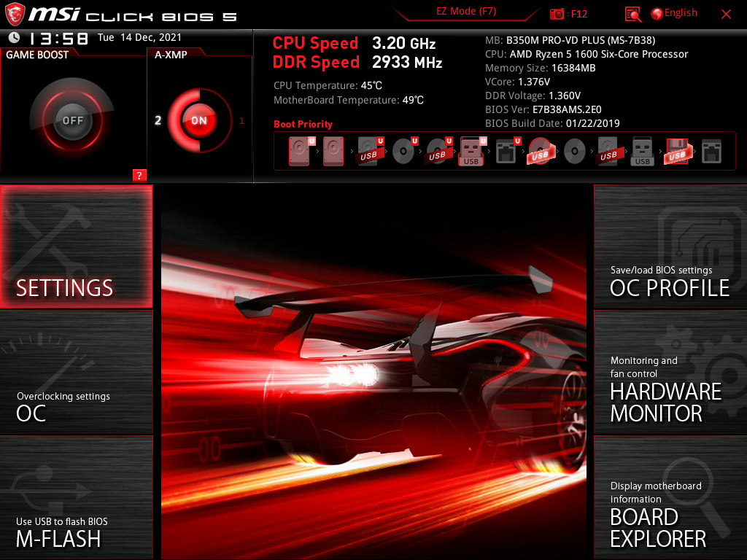Click the DDR Voltage 1.360V reading

pyautogui.click(x=533, y=96)
